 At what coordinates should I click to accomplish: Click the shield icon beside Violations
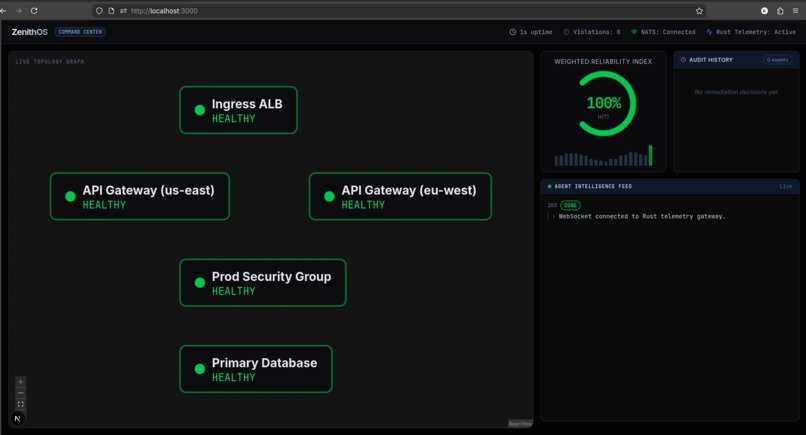pos(566,32)
